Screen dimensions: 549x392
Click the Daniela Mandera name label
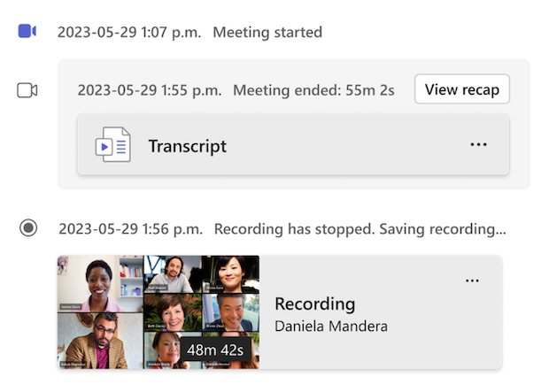point(331,327)
